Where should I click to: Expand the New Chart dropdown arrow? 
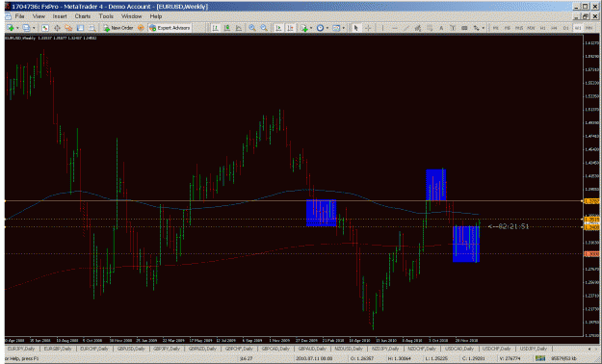pyautogui.click(x=17, y=28)
